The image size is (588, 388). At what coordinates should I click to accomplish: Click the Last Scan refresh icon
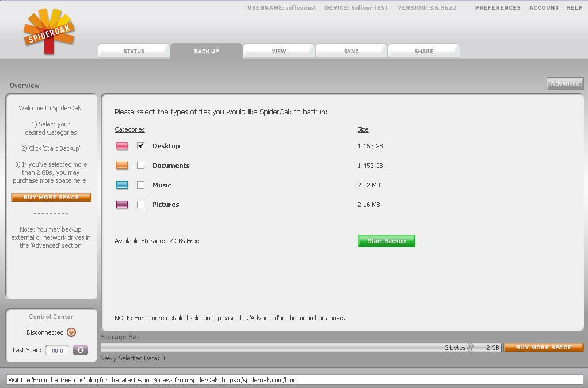pyautogui.click(x=81, y=350)
